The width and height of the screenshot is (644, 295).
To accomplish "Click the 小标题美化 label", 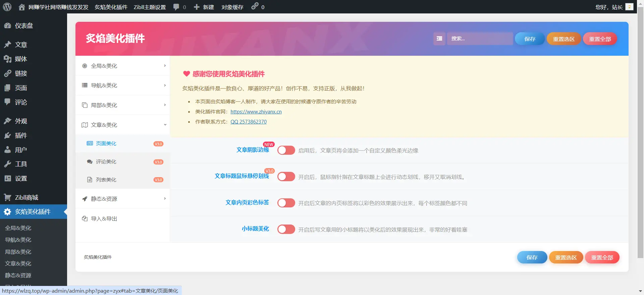I will (255, 229).
